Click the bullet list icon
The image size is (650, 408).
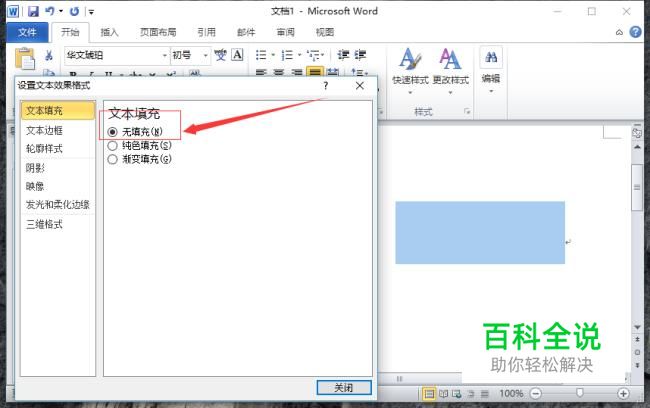pos(261,55)
